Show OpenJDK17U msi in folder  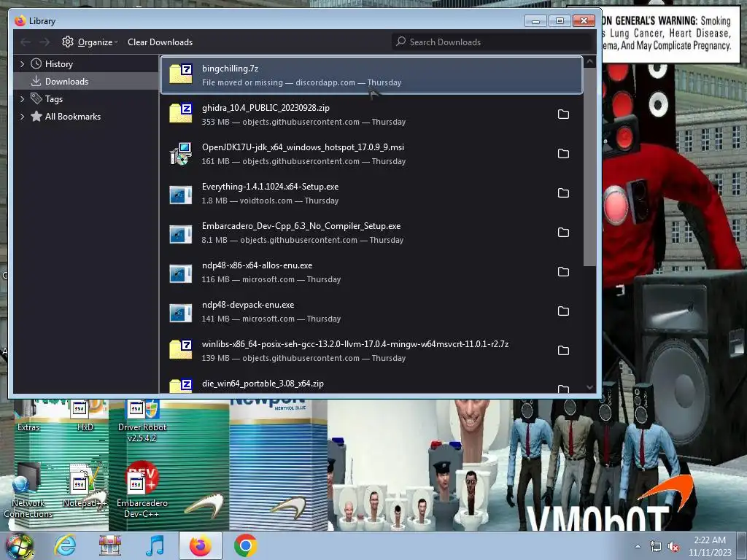[563, 153]
